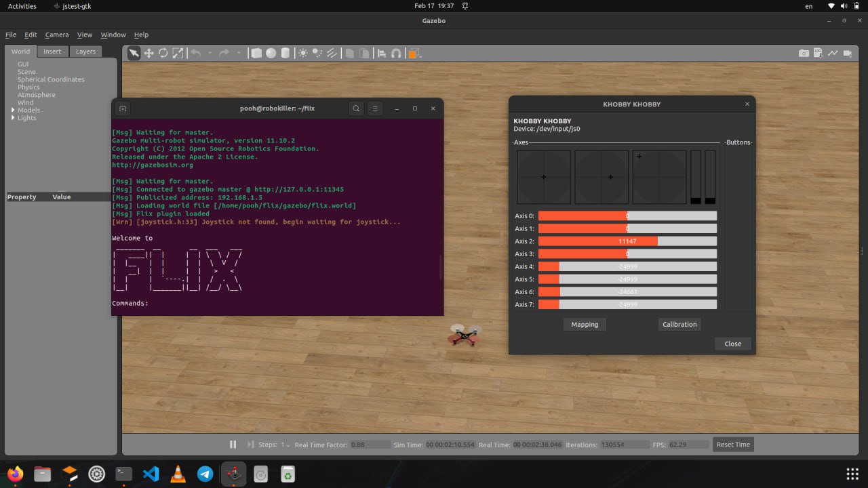The width and height of the screenshot is (868, 488).
Task: Click the new tab icon in terminal
Action: tap(123, 108)
